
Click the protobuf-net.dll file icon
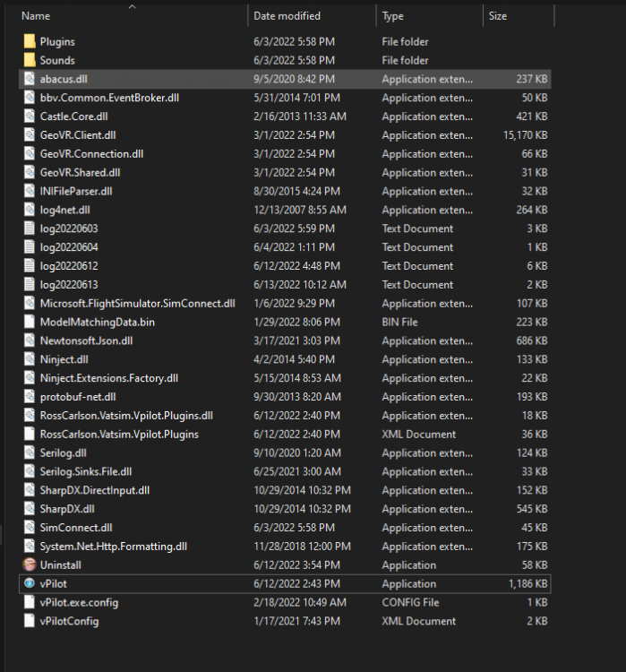(x=30, y=397)
